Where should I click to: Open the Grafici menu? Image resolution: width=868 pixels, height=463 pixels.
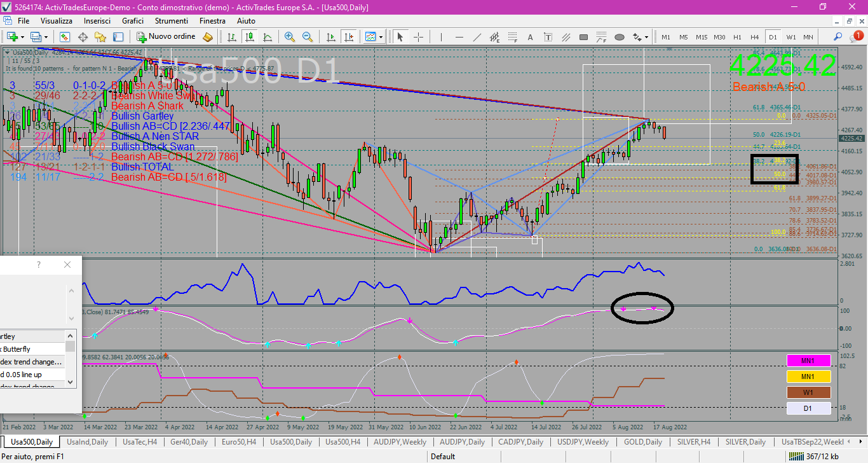coord(133,21)
